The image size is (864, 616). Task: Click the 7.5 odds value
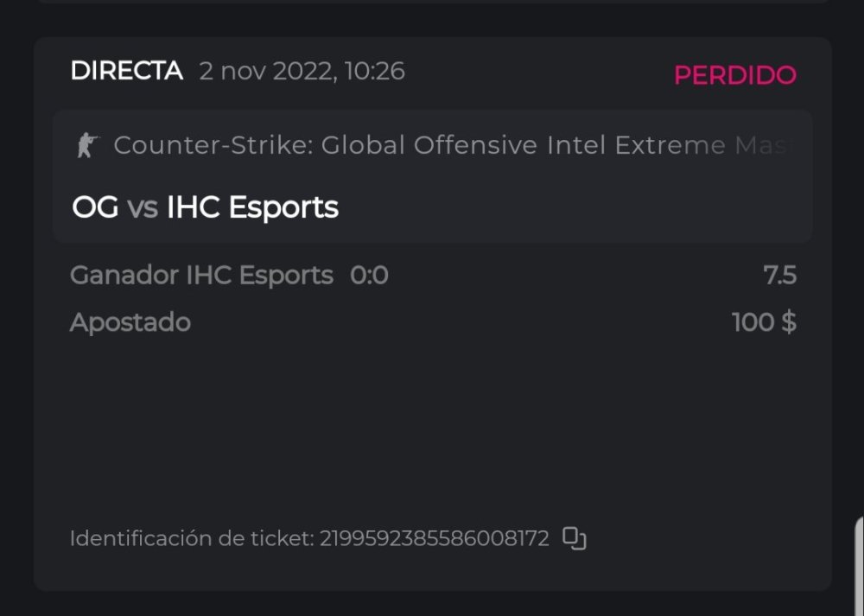point(779,276)
